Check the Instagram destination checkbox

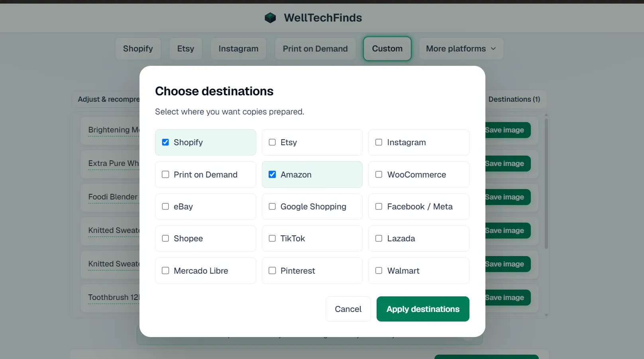(x=379, y=142)
